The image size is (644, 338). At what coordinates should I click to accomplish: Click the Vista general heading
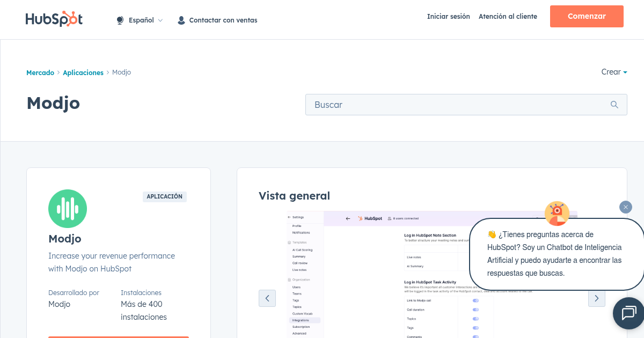click(x=294, y=196)
